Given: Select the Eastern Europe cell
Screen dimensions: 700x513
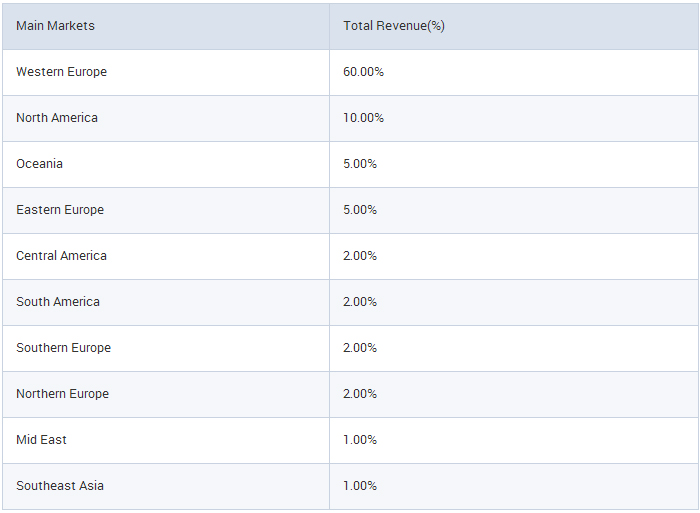Looking at the screenshot, I should pyautogui.click(x=60, y=210).
